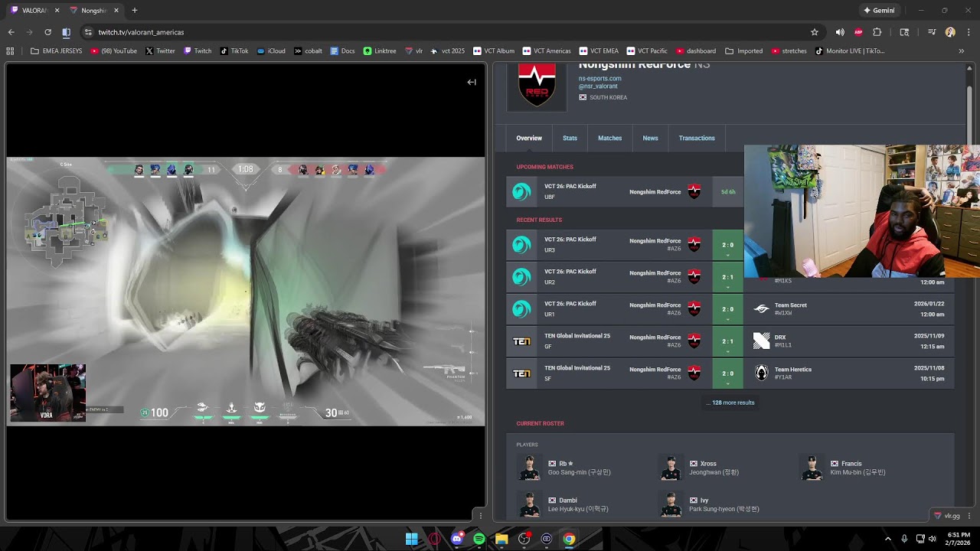Open the @nsr_valorant handle link
The width and height of the screenshot is (980, 551).
point(598,86)
